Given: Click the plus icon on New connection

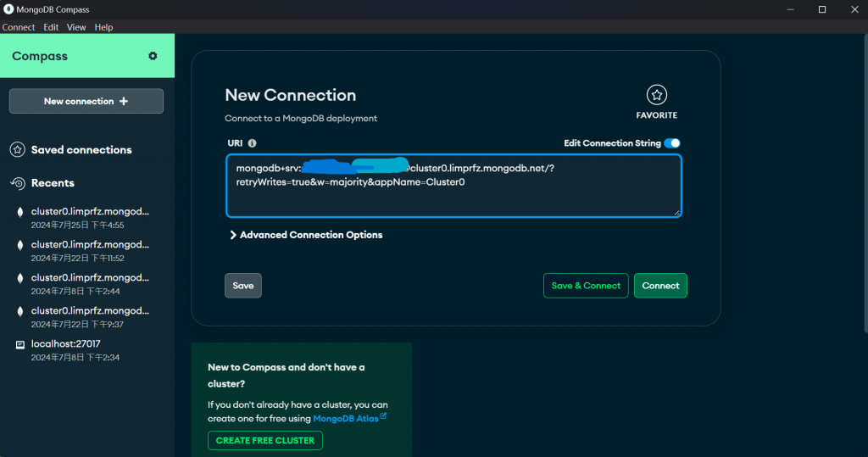Looking at the screenshot, I should 124,101.
